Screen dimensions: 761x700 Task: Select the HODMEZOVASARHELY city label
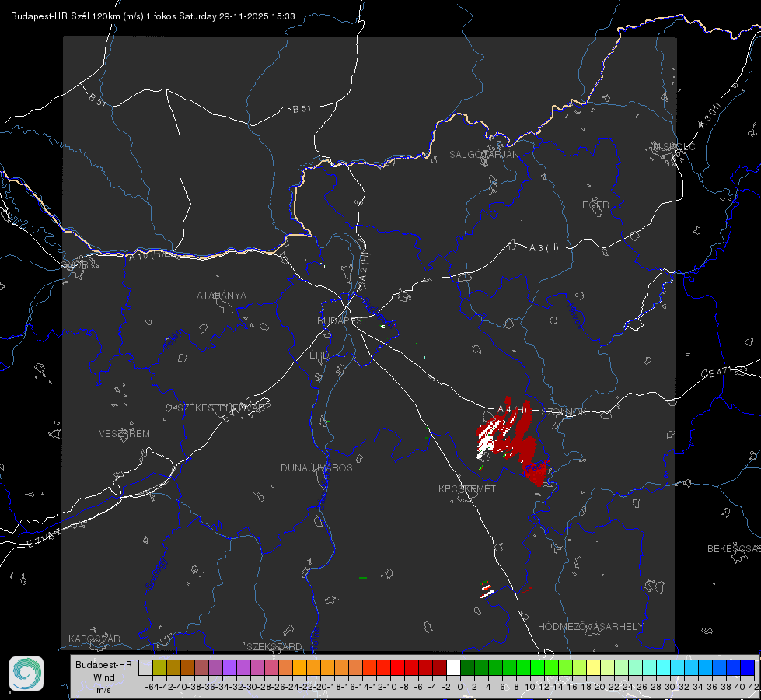590,627
